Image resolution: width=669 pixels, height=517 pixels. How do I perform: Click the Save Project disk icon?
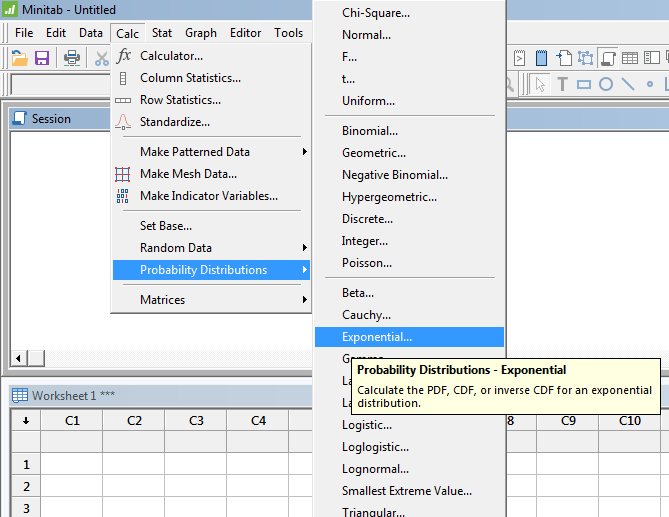(x=42, y=58)
